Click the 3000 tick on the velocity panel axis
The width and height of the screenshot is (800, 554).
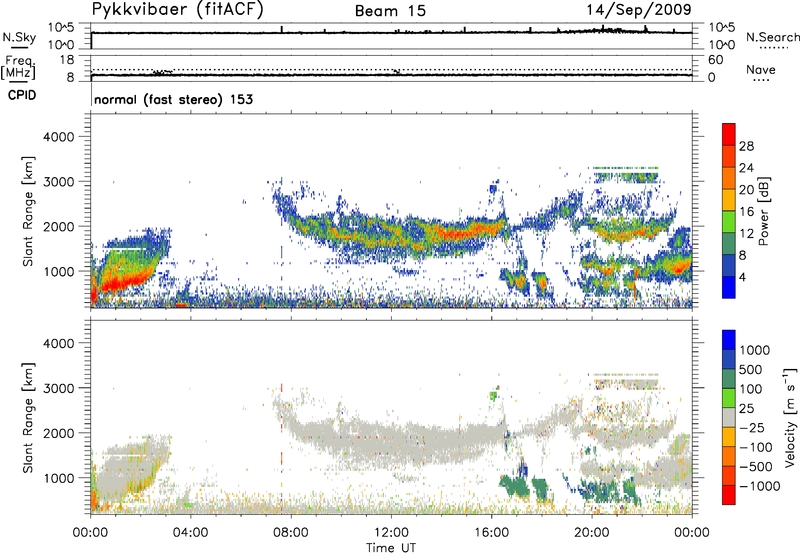pyautogui.click(x=59, y=388)
